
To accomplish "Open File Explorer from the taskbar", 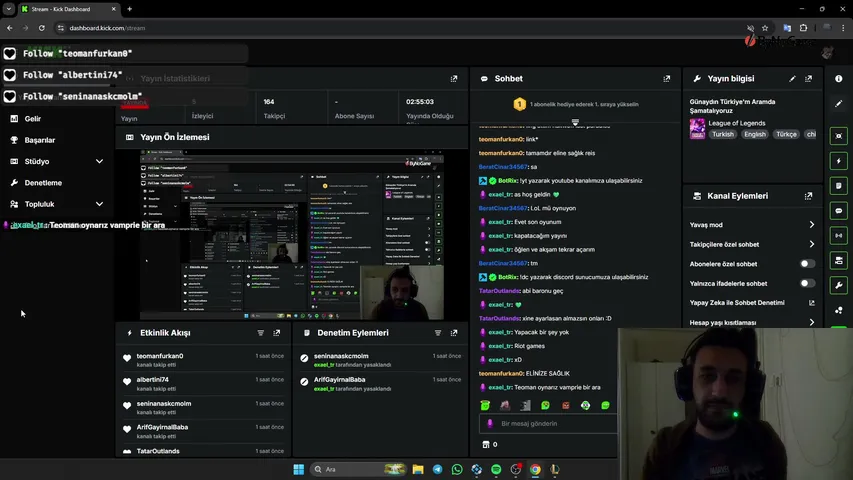I will (418, 469).
